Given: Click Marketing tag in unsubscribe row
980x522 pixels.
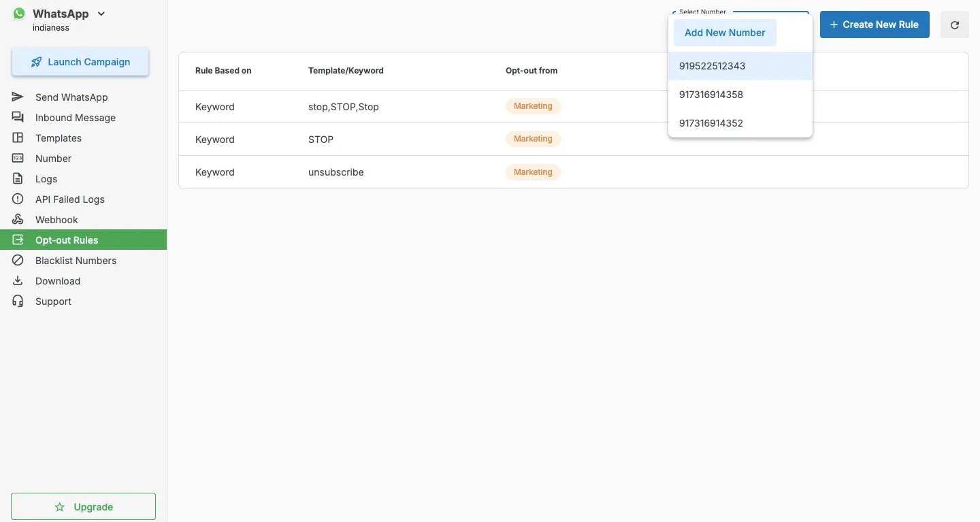Looking at the screenshot, I should [x=533, y=172].
